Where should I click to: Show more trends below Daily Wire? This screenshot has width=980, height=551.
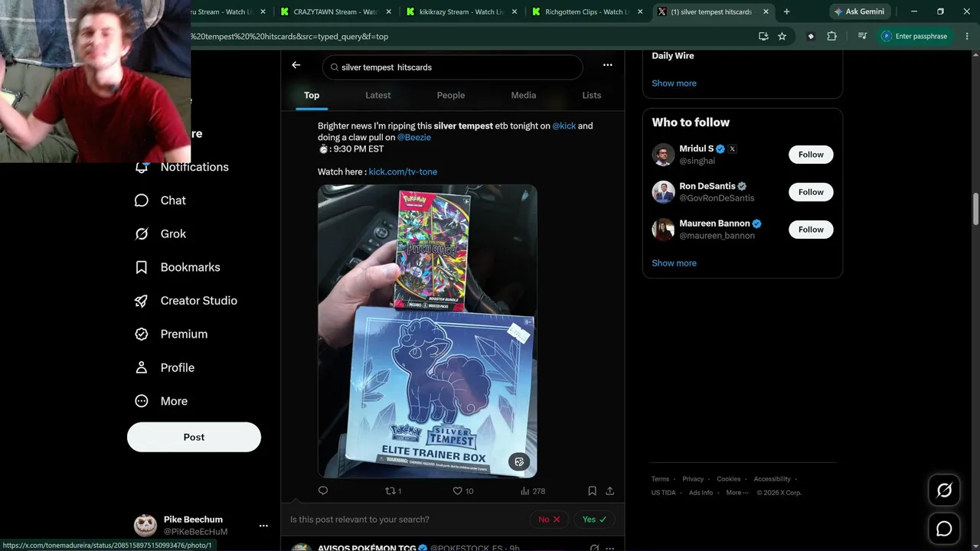click(x=675, y=83)
